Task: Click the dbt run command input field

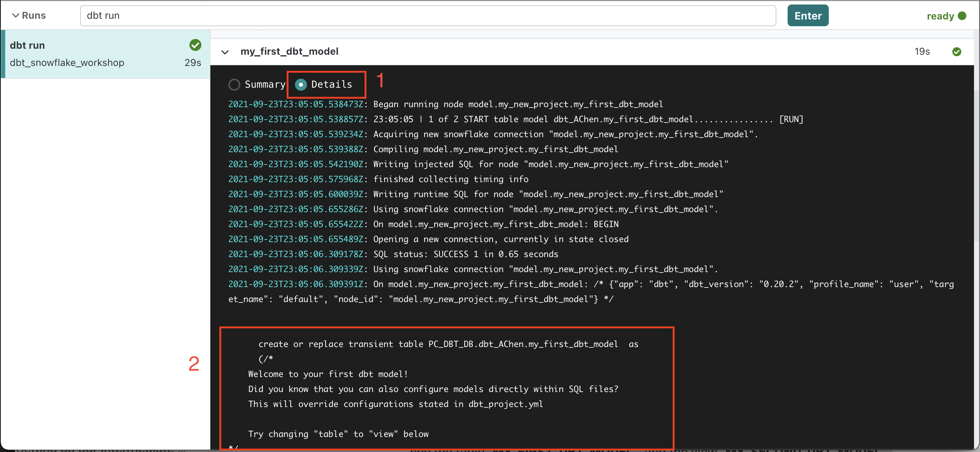Action: click(x=427, y=16)
